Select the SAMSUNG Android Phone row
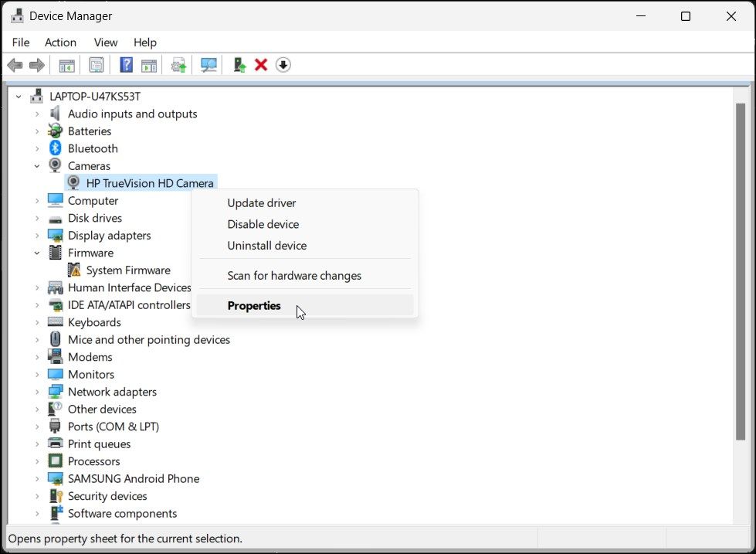The height and width of the screenshot is (554, 756). (134, 479)
